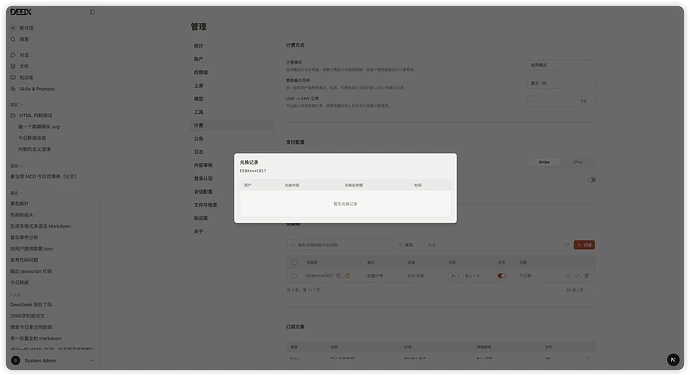Select the highlighted billing item in the 管理 menu
Viewport: 690px width, 375px height.
click(x=231, y=125)
